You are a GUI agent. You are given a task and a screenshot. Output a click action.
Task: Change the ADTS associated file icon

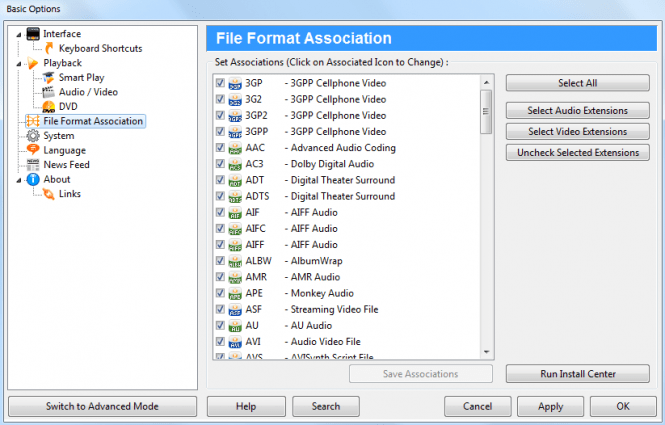[235, 196]
